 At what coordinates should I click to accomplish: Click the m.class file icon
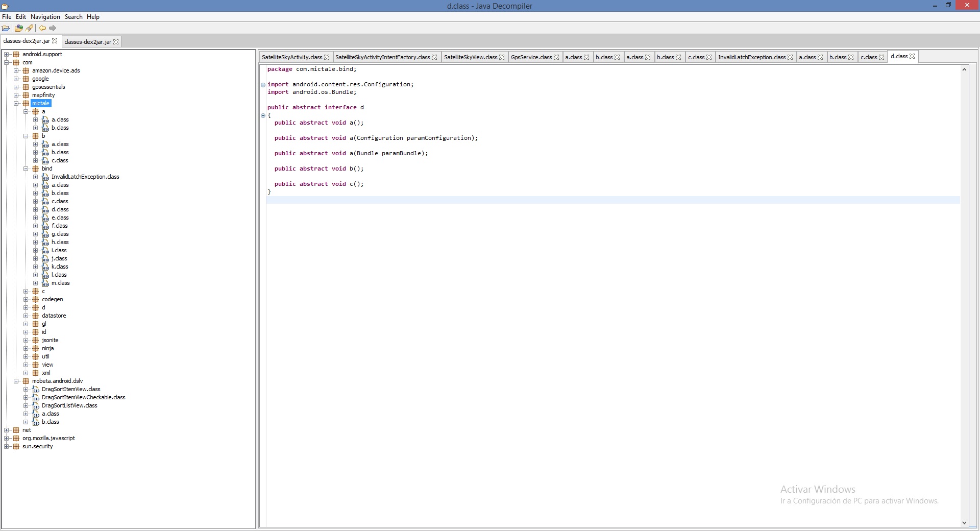pyautogui.click(x=45, y=283)
